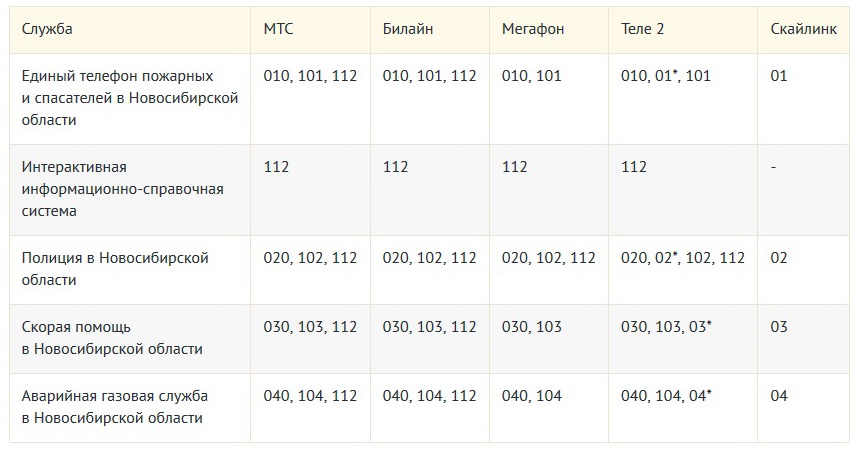Image resolution: width=858 pixels, height=449 pixels.
Task: Select Теле 2 cell 010, 01*, 101
Action: click(x=666, y=75)
